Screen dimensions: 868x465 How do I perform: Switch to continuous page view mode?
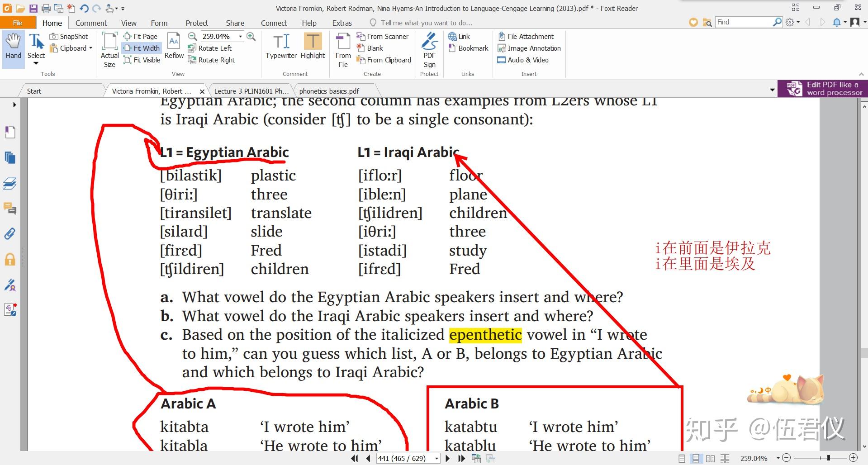pyautogui.click(x=696, y=459)
